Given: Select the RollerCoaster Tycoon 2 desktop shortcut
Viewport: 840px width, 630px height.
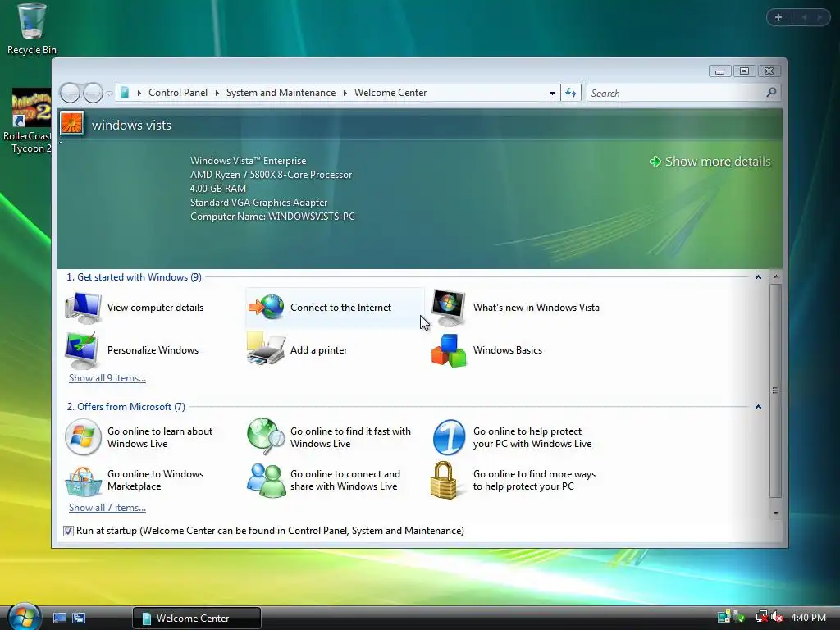Looking at the screenshot, I should click(x=28, y=121).
